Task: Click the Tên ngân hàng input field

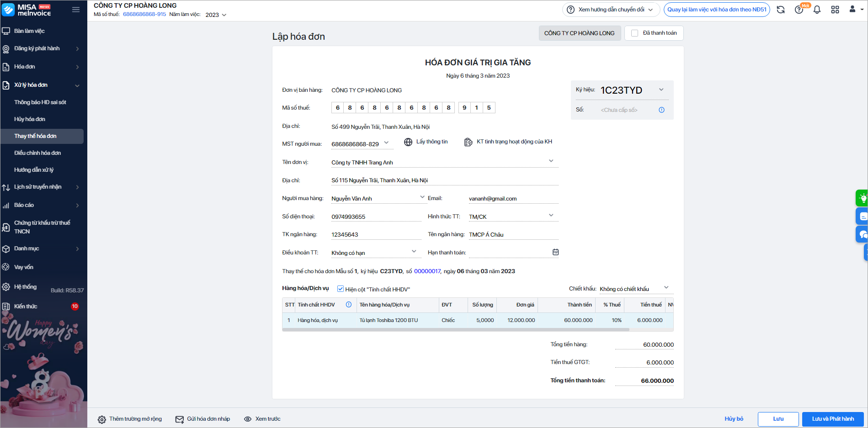Action: [513, 235]
